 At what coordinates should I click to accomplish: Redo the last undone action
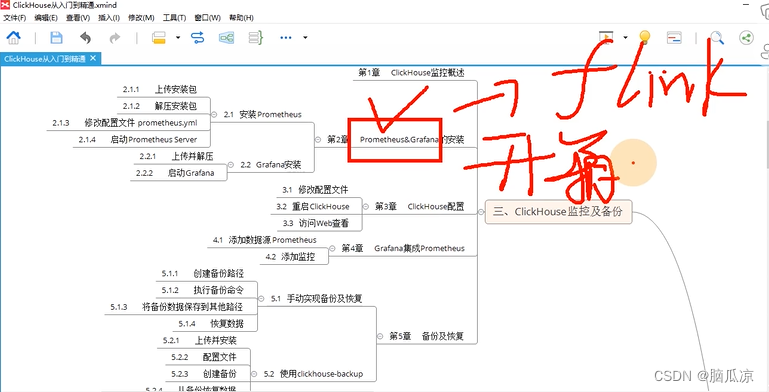[x=115, y=37]
